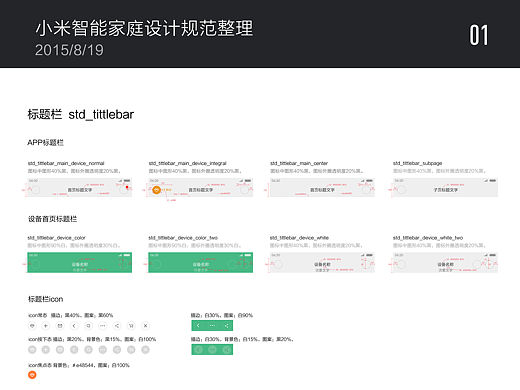Open the std_tittlebar_main_device_normal mockup image
Image resolution: width=520 pixels, height=390 pixels.
click(x=79, y=188)
